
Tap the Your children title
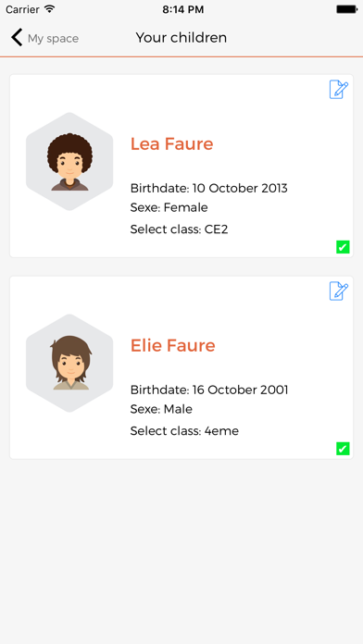tap(181, 38)
